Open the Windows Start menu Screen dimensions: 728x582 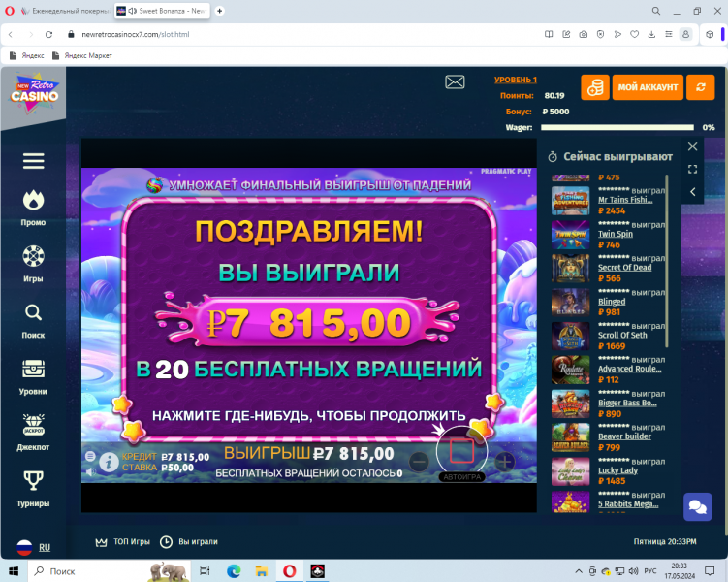(x=14, y=571)
